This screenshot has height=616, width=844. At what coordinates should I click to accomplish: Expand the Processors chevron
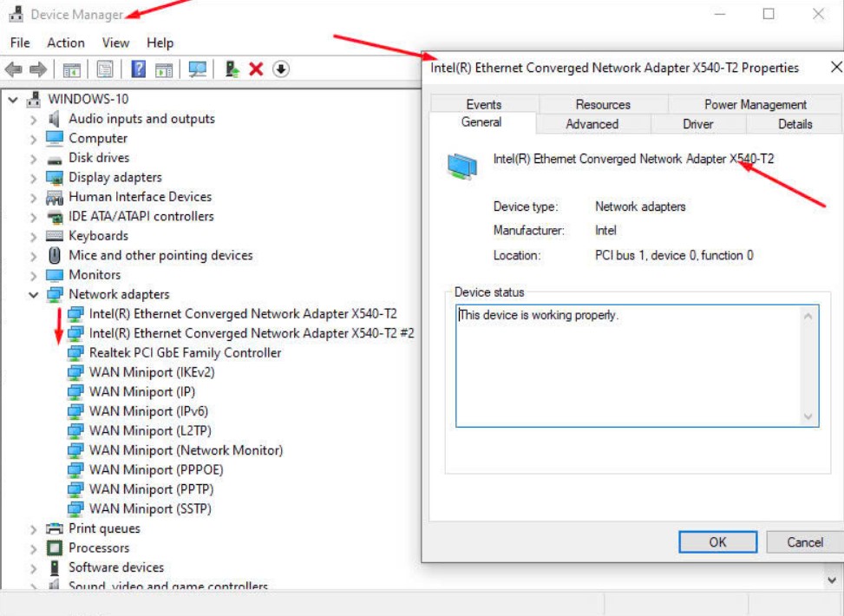pyautogui.click(x=33, y=548)
